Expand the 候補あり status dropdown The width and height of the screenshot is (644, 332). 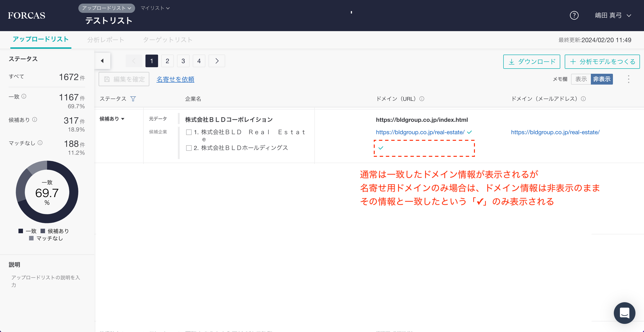(x=112, y=119)
